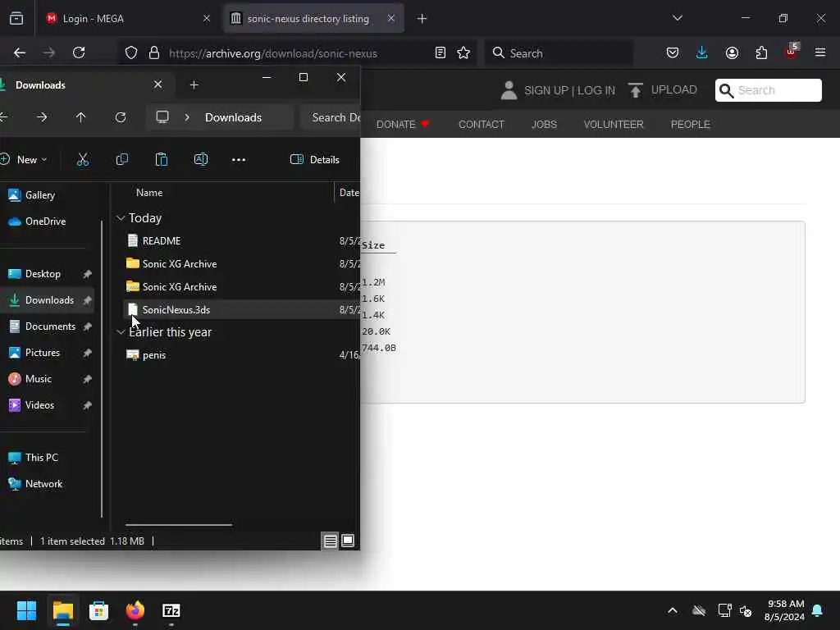Collapse the Earlier this year group
The height and width of the screenshot is (630, 840).
coord(121,332)
